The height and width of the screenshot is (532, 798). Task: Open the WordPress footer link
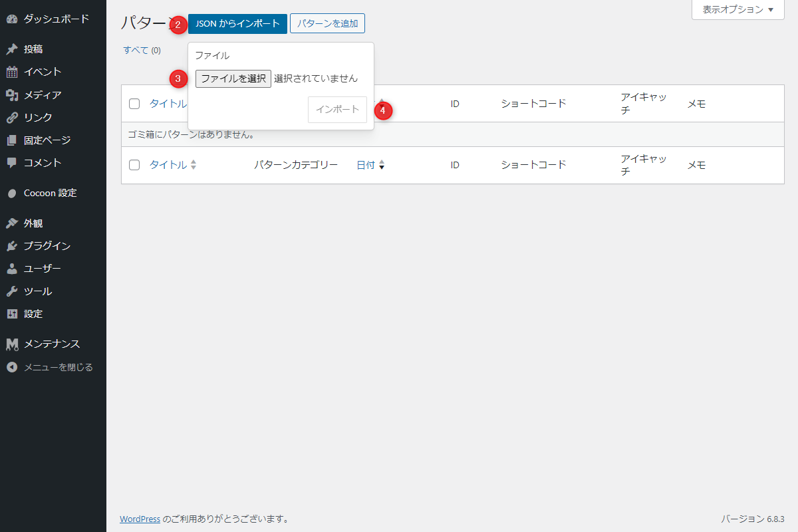click(140, 519)
